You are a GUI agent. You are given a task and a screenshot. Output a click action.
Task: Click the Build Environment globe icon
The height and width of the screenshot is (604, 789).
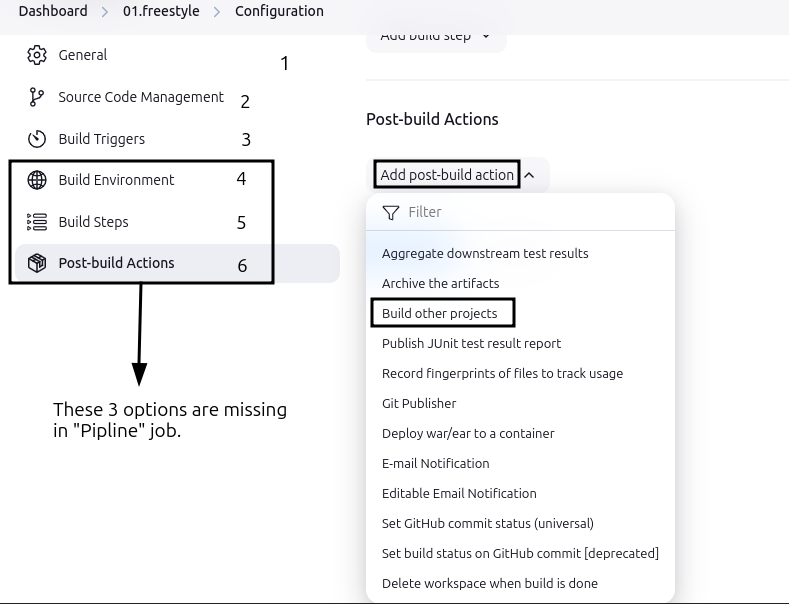(37, 180)
